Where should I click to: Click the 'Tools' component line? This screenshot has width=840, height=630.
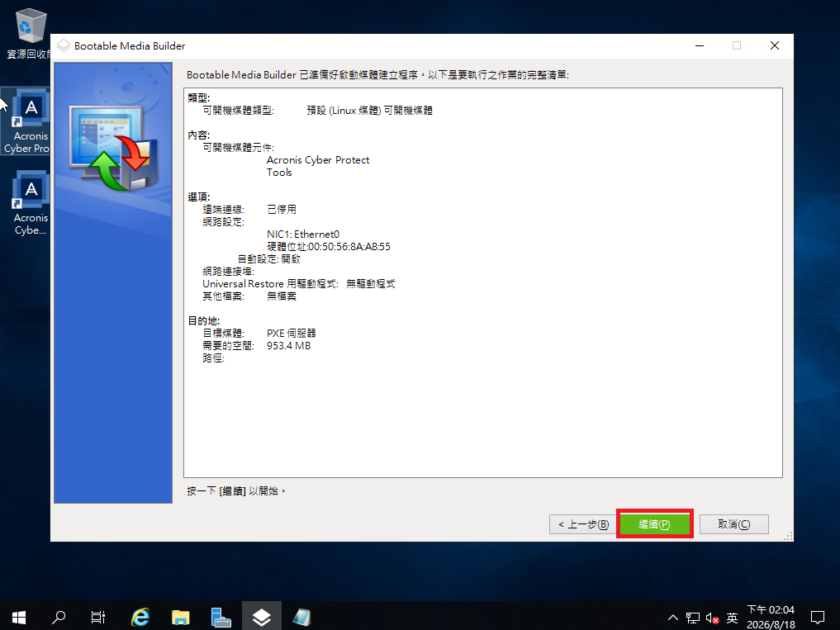pos(279,172)
